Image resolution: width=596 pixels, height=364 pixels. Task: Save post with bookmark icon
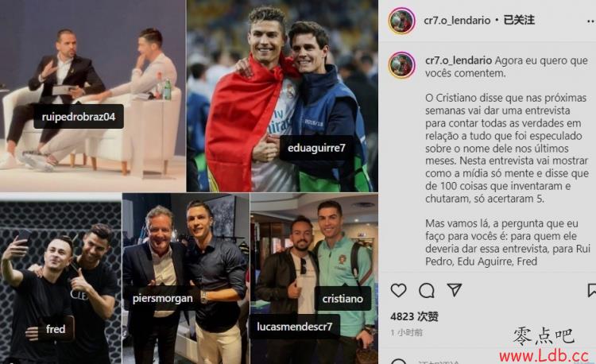[592, 290]
